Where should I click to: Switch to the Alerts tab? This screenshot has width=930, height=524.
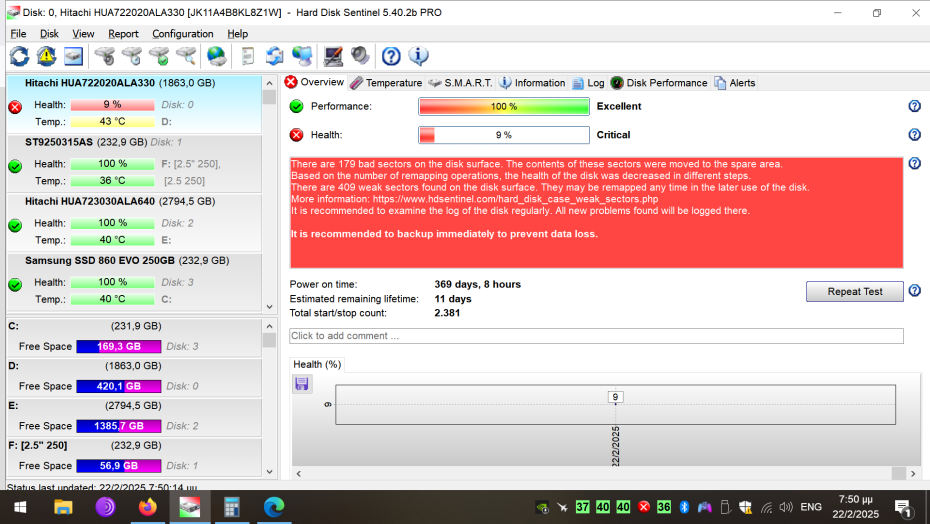[x=735, y=83]
